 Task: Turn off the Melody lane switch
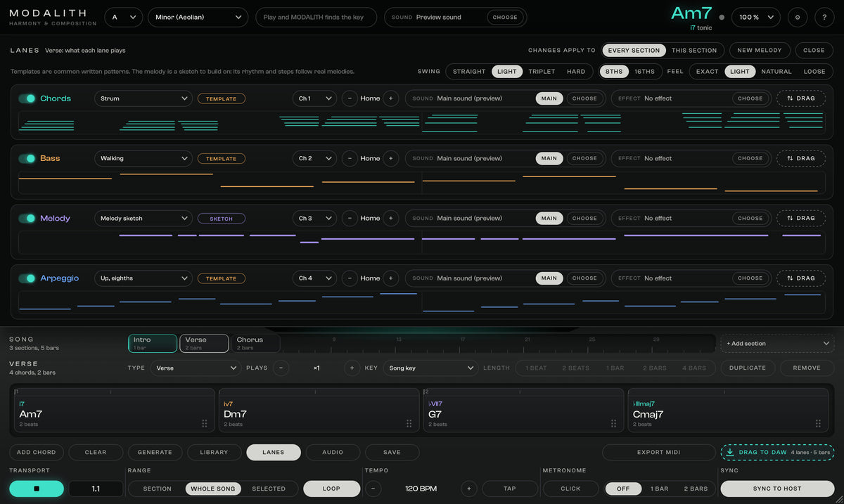(x=27, y=218)
